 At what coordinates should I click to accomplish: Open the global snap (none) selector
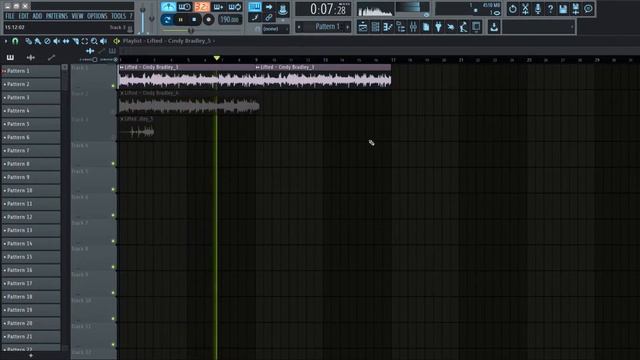pyautogui.click(x=276, y=29)
